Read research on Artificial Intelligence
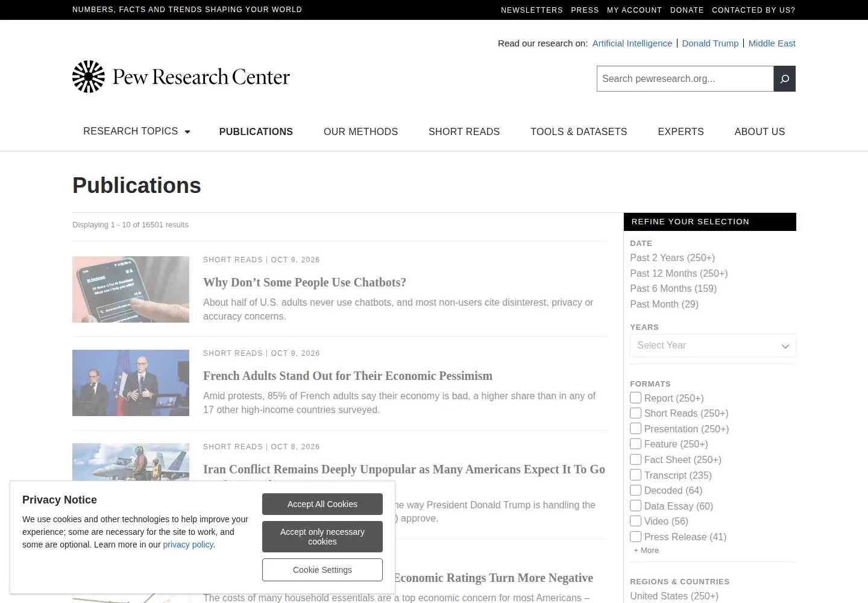Image resolution: width=868 pixels, height=603 pixels. click(x=632, y=43)
